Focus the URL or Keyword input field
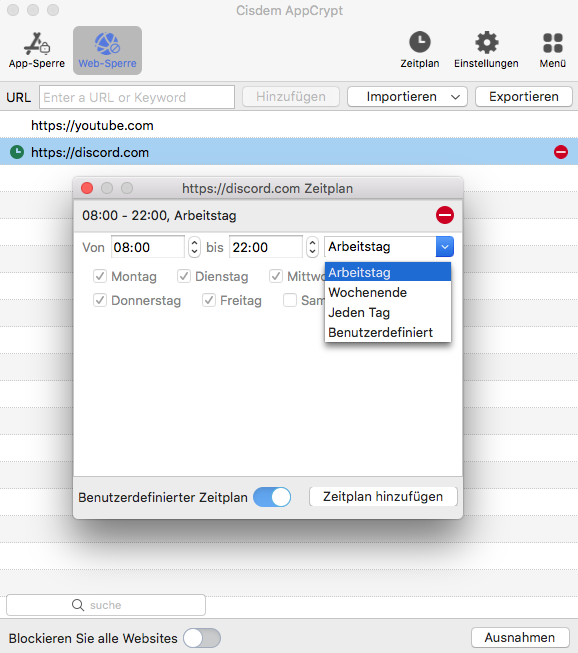Image resolution: width=578 pixels, height=653 pixels. (137, 97)
